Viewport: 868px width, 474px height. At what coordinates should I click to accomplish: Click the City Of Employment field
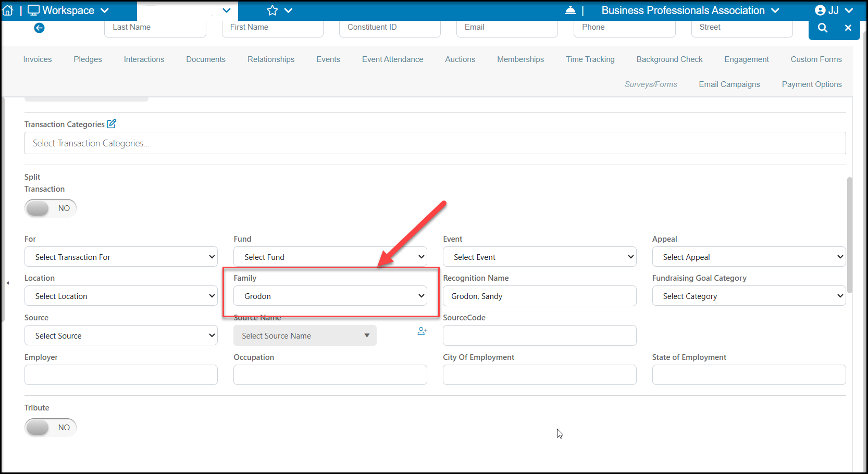(540, 375)
